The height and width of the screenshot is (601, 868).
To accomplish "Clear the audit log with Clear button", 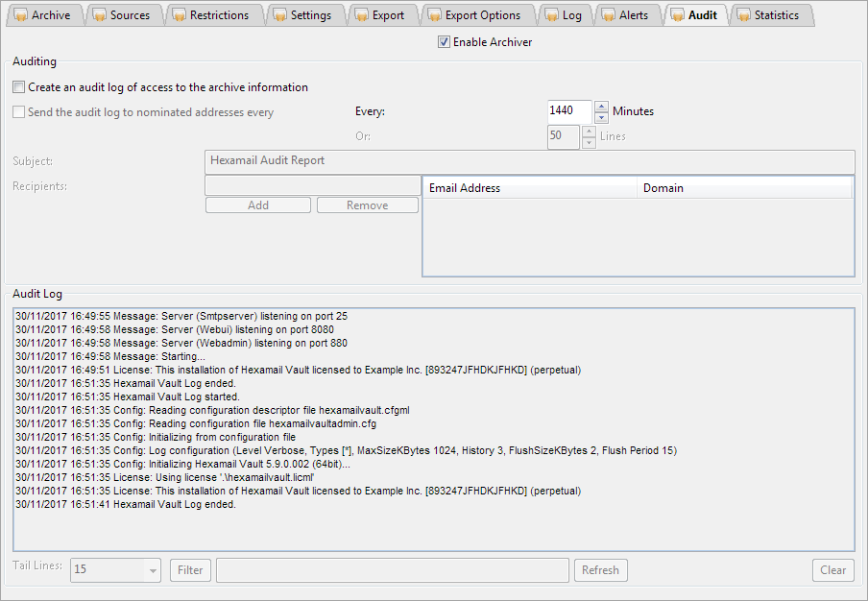I will [832, 570].
